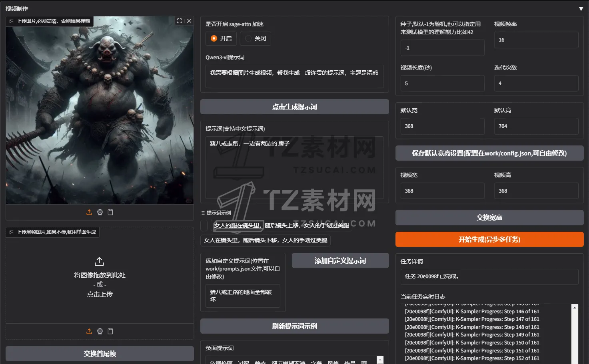Screen dimensions: 589x364
Task: Click upload icon below tail-frame area
Action: (x=89, y=331)
